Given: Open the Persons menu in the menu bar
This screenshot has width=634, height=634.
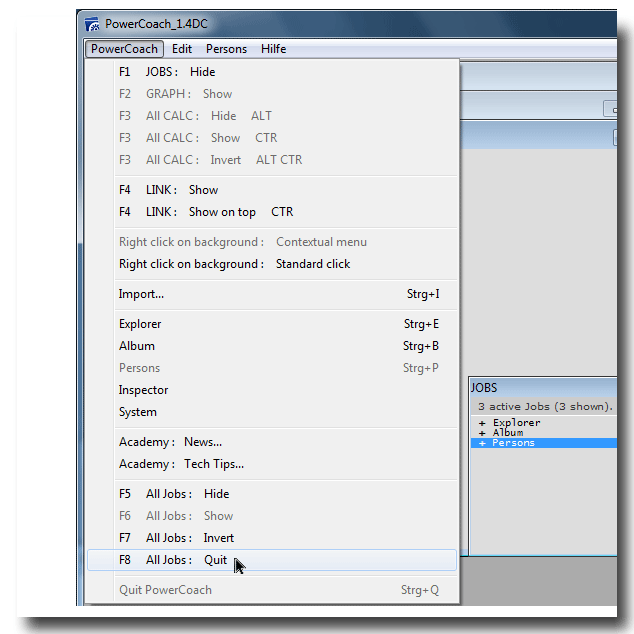Looking at the screenshot, I should pos(226,49).
